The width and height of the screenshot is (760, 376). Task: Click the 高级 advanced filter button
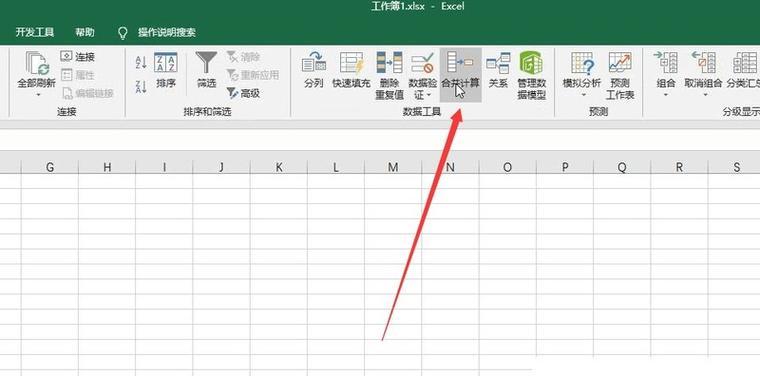point(243,93)
